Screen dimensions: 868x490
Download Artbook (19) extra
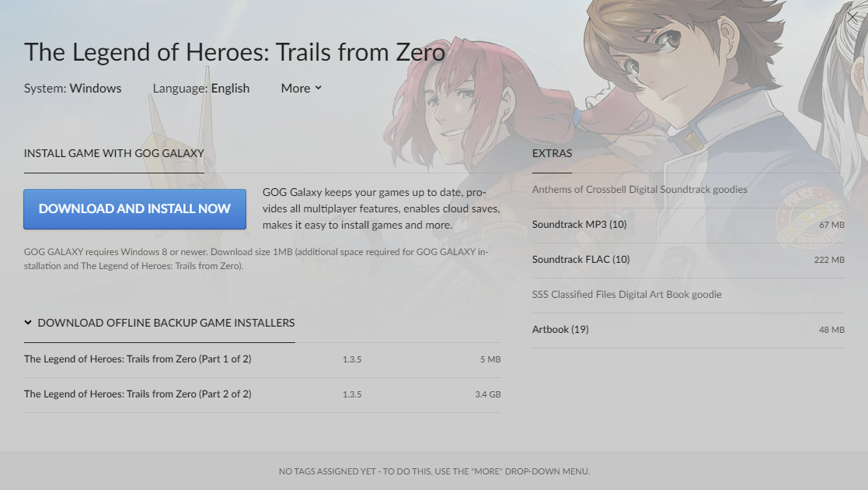688,329
